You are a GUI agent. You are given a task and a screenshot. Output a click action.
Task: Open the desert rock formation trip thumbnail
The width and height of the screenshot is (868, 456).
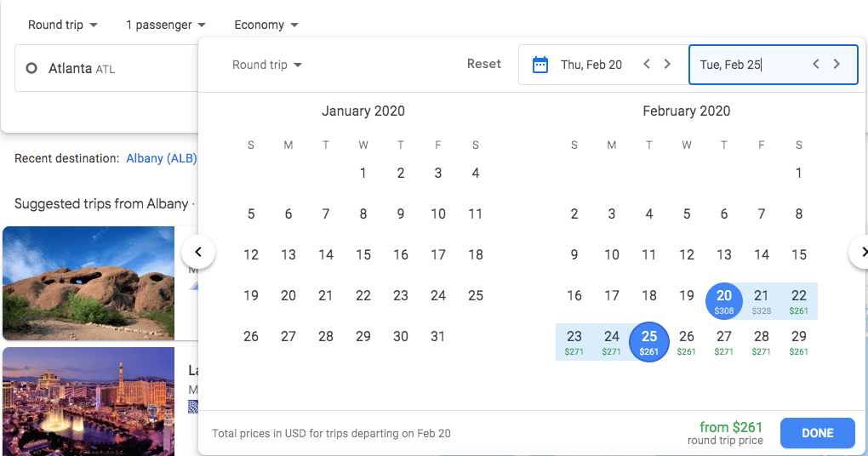pyautogui.click(x=89, y=283)
